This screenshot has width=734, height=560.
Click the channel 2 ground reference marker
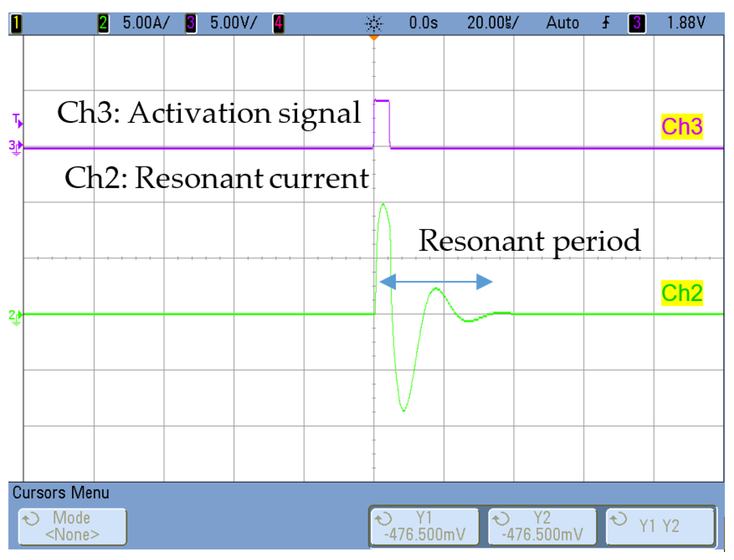[x=16, y=317]
